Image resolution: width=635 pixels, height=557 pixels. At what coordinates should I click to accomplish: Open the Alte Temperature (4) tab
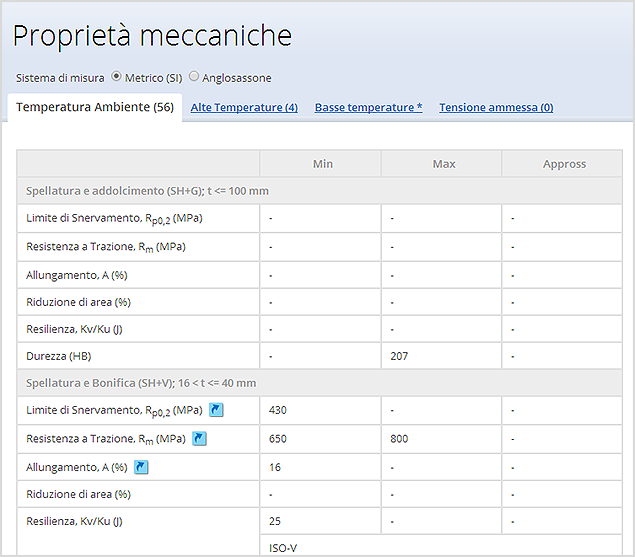(244, 107)
